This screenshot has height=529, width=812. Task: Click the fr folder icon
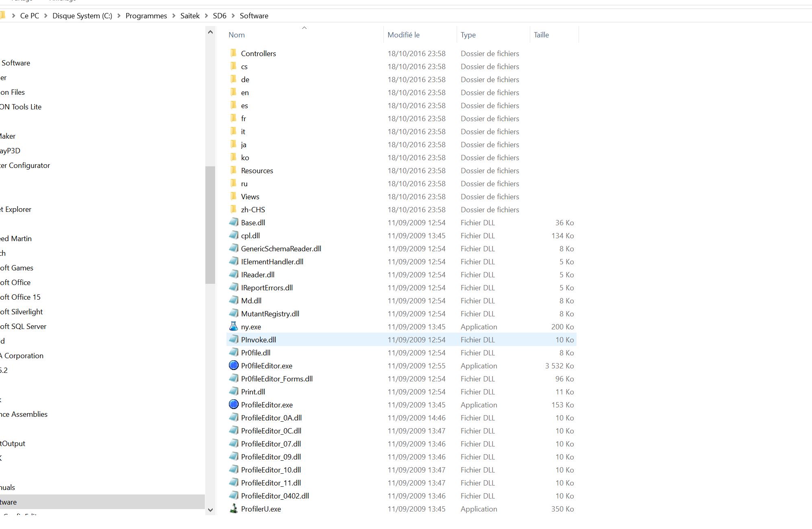coord(233,118)
